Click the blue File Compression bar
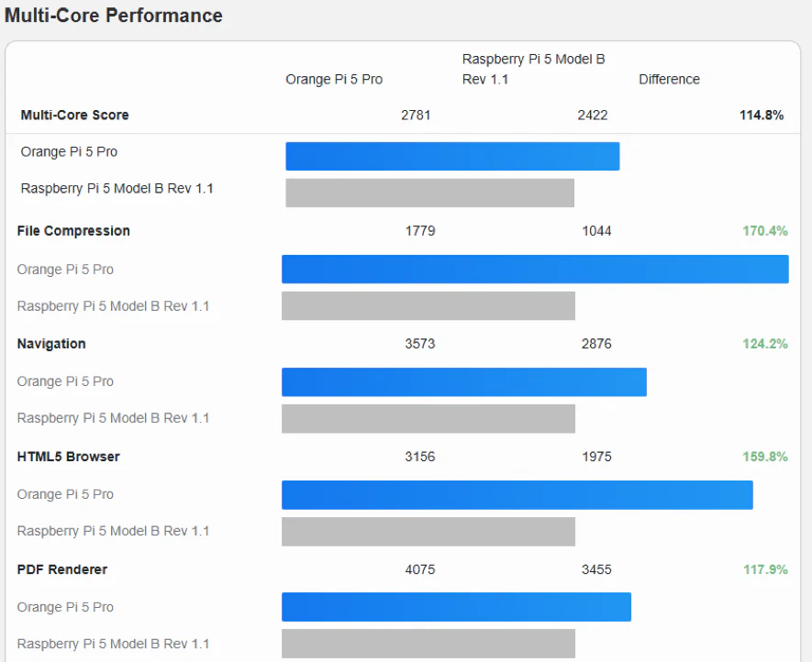812x662 pixels. [535, 269]
